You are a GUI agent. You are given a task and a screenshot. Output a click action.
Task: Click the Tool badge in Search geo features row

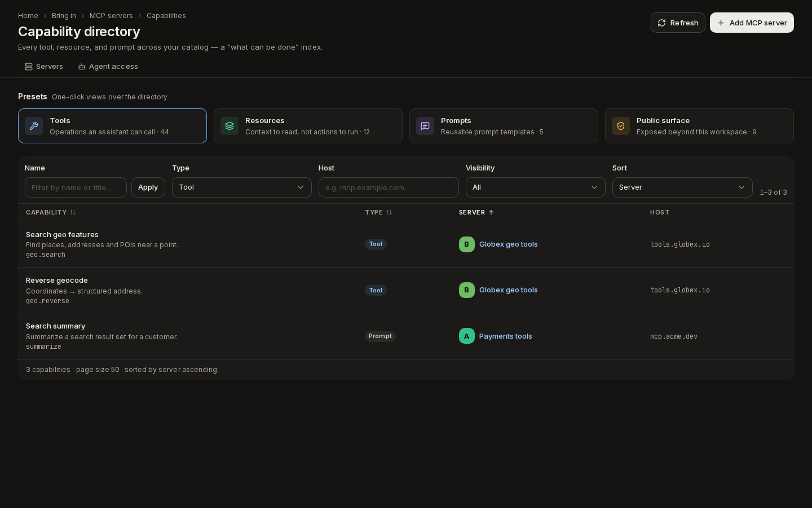pyautogui.click(x=376, y=244)
